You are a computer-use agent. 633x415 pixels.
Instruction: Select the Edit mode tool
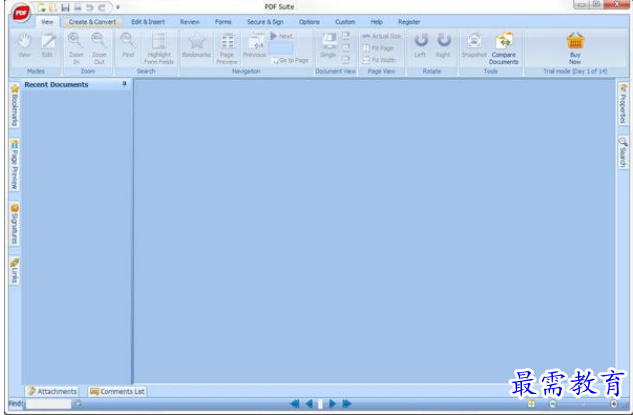[48, 45]
